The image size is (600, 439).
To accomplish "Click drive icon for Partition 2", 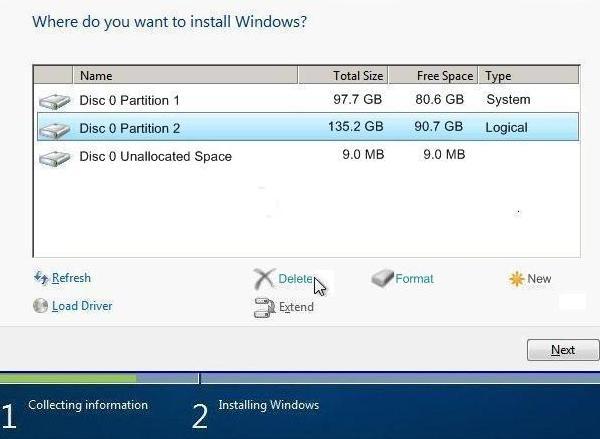I will click(54, 130).
